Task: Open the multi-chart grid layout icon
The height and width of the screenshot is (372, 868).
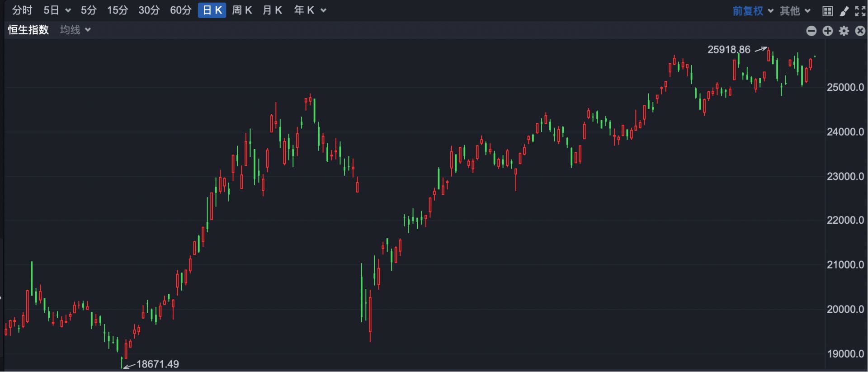Action: [827, 11]
